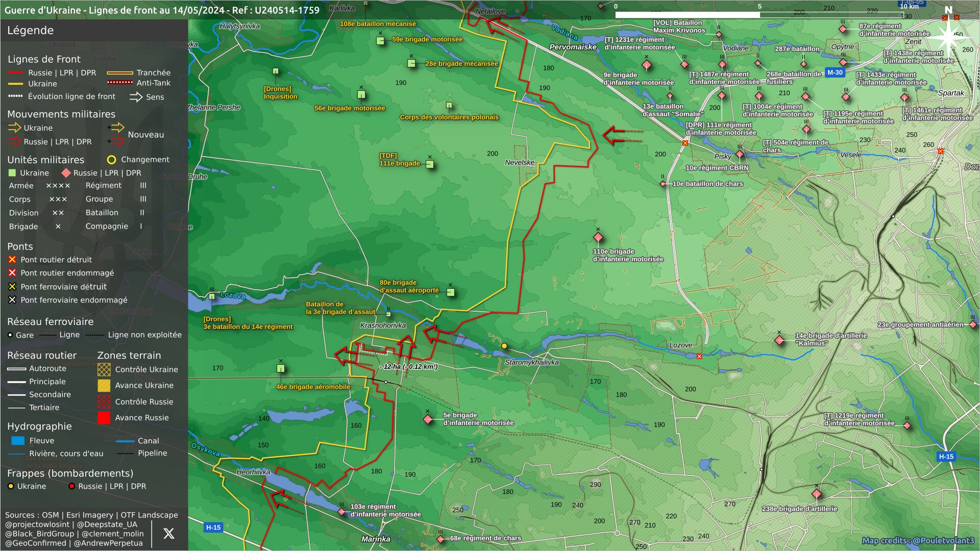Click the map title with reference U240514-1759

(x=162, y=10)
